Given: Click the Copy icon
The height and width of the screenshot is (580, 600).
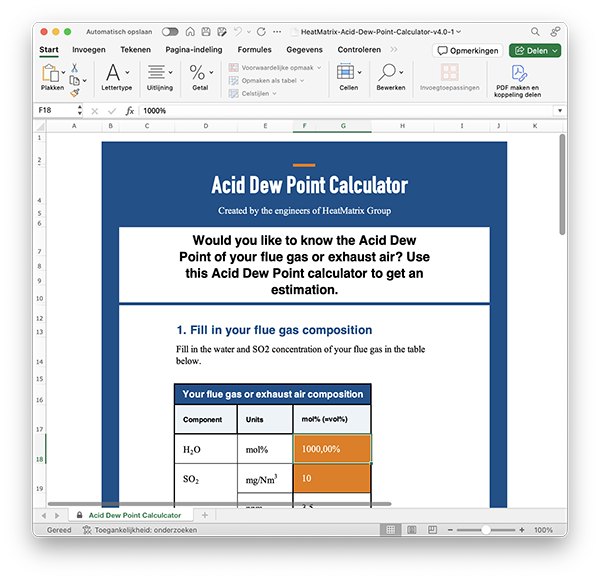Looking at the screenshot, I should [75, 81].
